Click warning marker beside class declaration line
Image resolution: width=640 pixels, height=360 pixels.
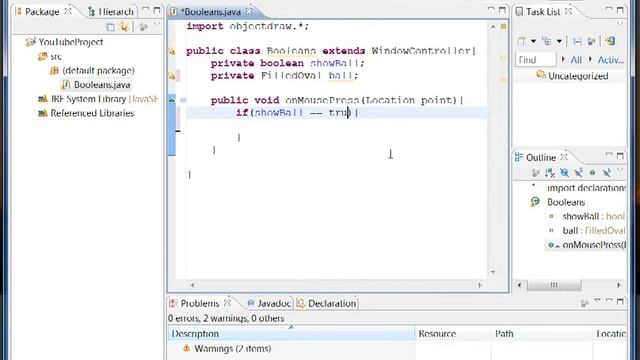click(172, 51)
